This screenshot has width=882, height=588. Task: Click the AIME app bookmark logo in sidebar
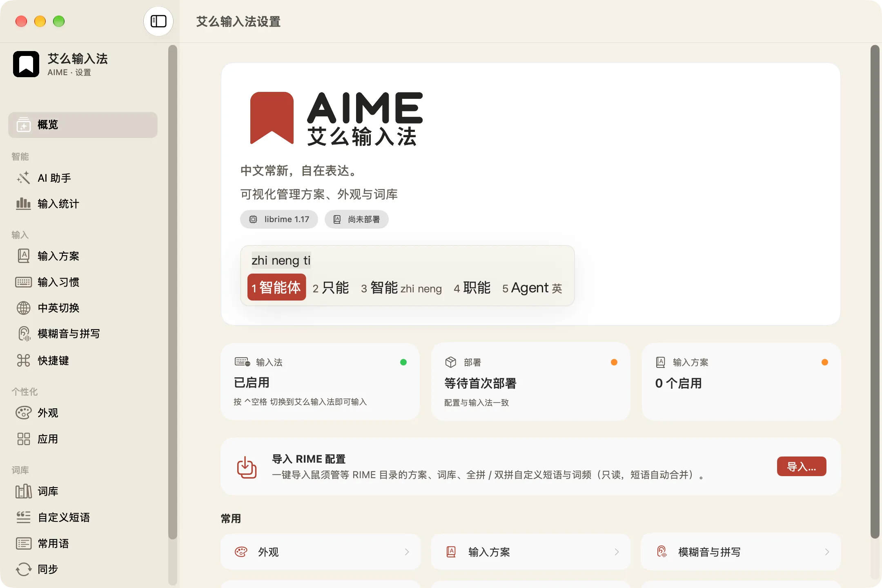26,64
